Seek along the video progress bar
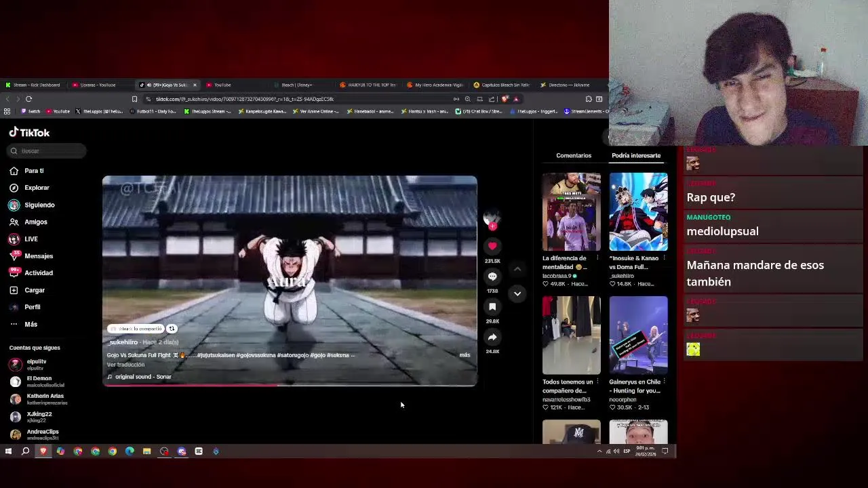Viewport: 868px width, 488px height. [290, 386]
